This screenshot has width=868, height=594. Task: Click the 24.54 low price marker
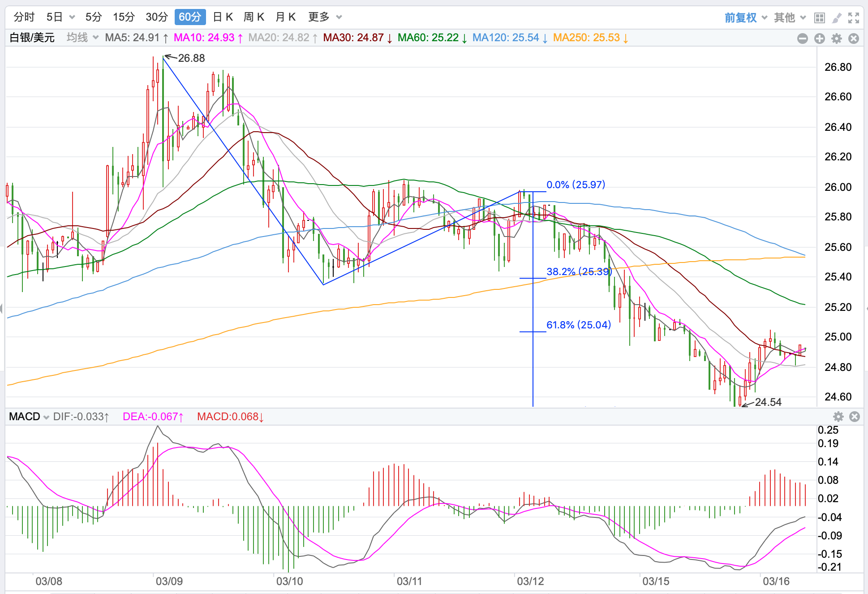click(768, 402)
